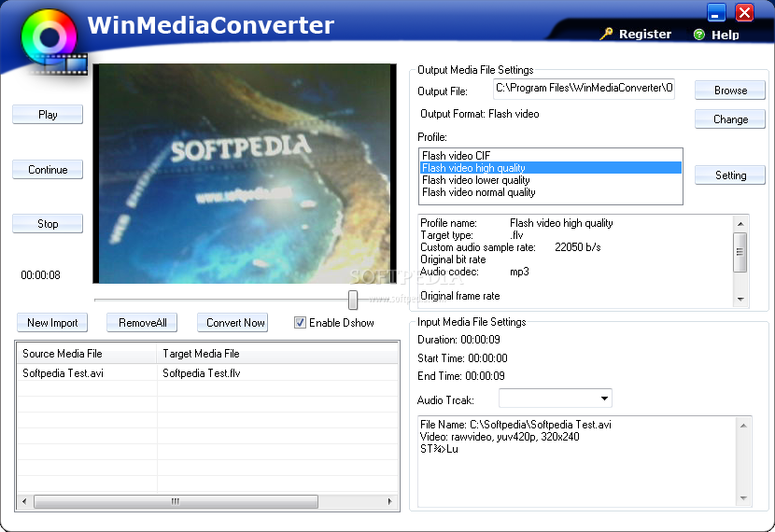Select the Flash video high quality profile
Image resolution: width=775 pixels, height=532 pixels.
pyautogui.click(x=551, y=168)
